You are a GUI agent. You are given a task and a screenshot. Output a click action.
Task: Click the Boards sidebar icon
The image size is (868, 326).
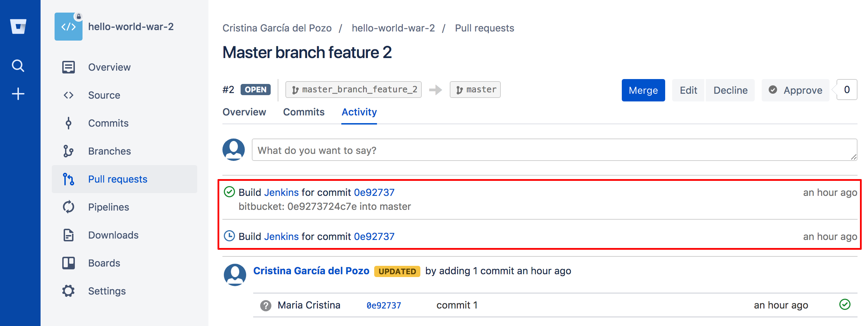point(69,263)
